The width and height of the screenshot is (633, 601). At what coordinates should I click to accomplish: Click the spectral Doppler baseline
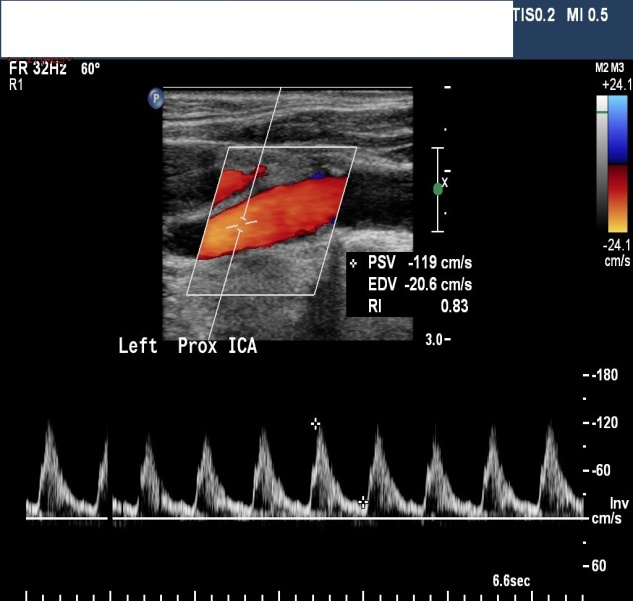[300, 519]
